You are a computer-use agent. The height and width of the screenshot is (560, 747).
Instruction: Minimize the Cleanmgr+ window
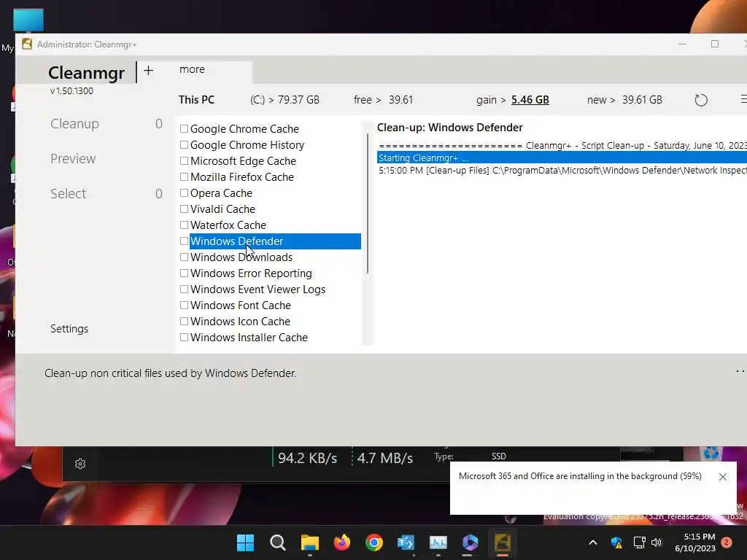[682, 44]
